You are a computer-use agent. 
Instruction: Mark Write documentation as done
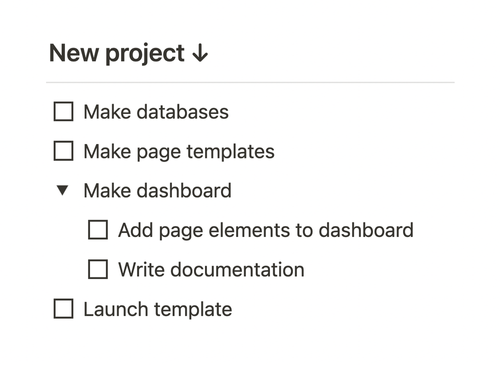point(98,269)
